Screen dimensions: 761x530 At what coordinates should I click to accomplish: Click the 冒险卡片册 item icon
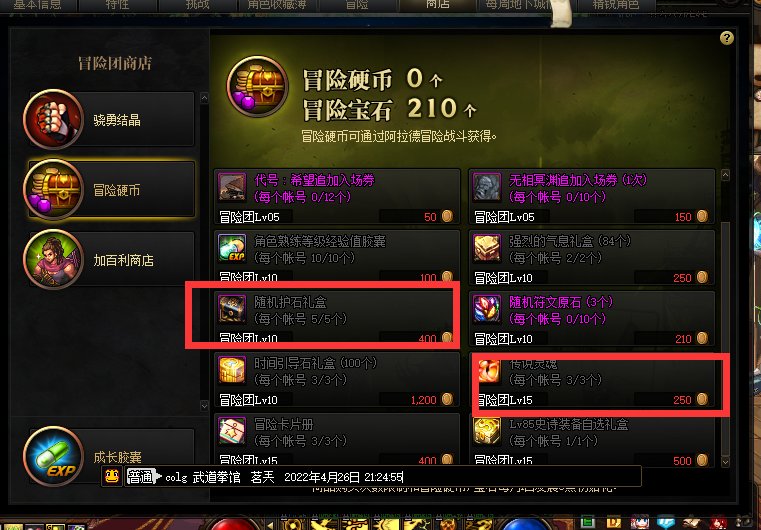232,431
